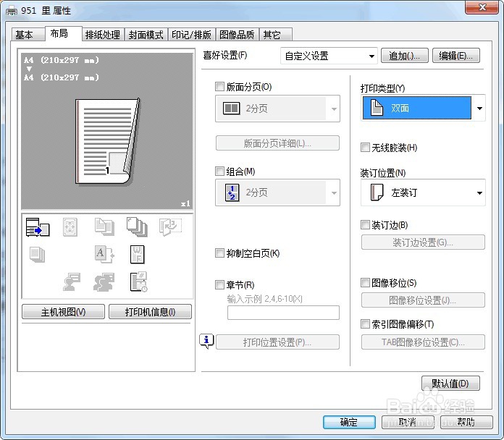Confirm with the 确定 button
Screen dimensions: 504x440
(x=349, y=422)
